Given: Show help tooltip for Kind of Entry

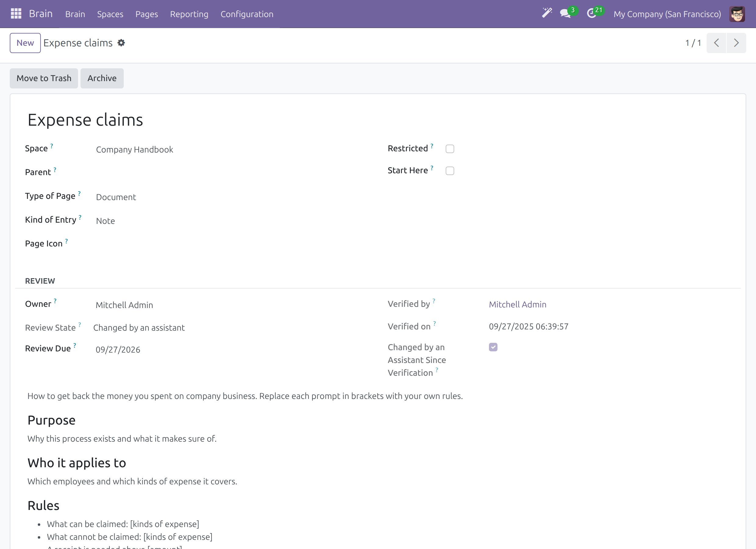Looking at the screenshot, I should point(80,217).
